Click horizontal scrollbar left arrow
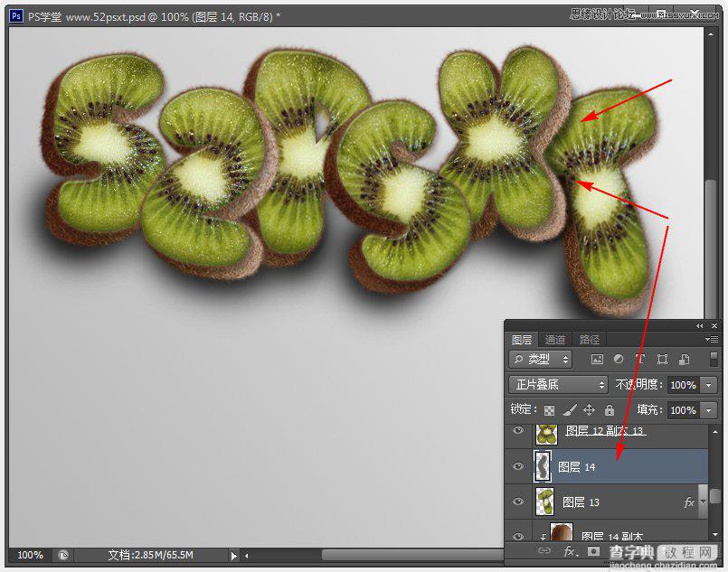Image resolution: width=728 pixels, height=572 pixels. pyautogui.click(x=247, y=556)
